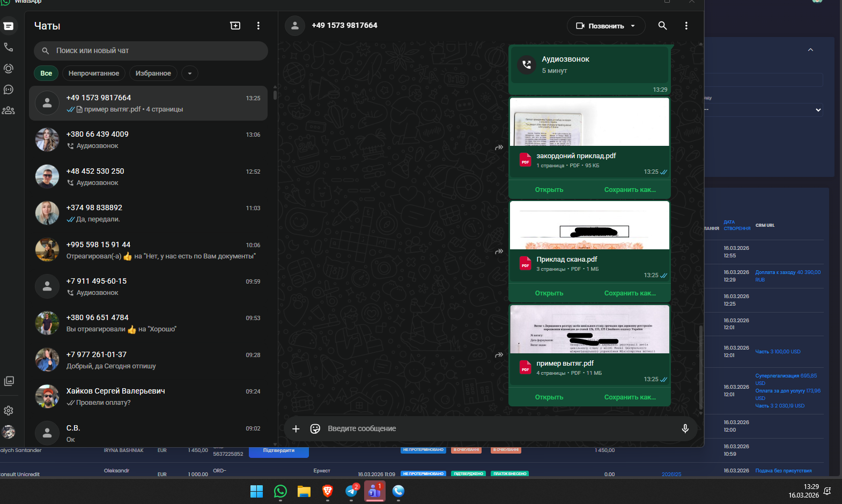Image resolution: width=842 pixels, height=504 pixels.
Task: Forward the закордоний приклад.pdf message
Action: [499, 147]
